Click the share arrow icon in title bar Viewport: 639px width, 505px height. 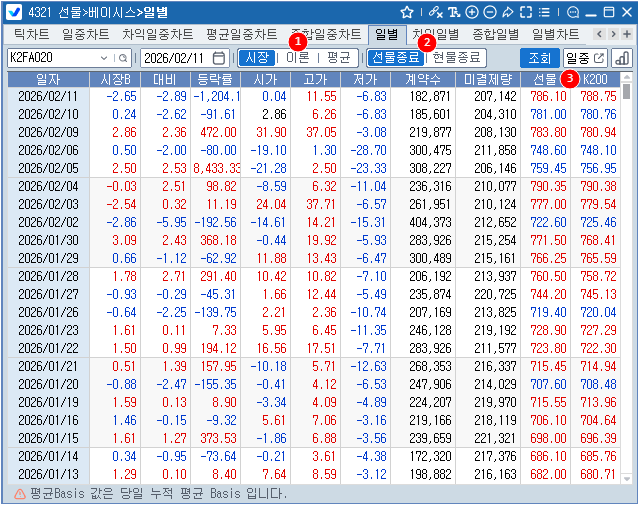click(x=508, y=12)
